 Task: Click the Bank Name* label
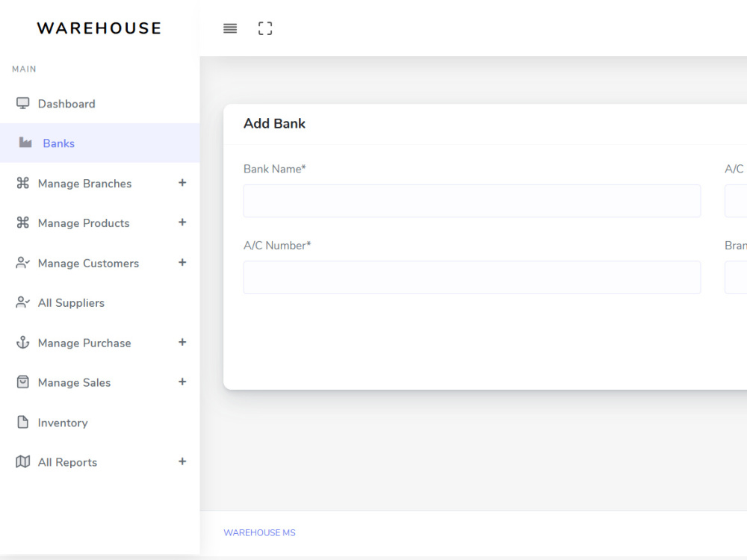click(274, 169)
